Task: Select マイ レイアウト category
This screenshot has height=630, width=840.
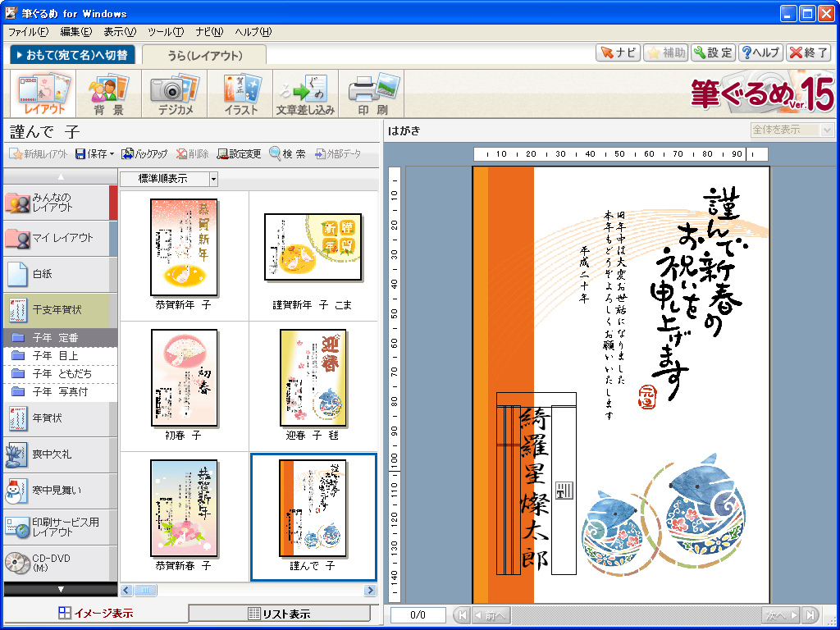Action: [60, 239]
